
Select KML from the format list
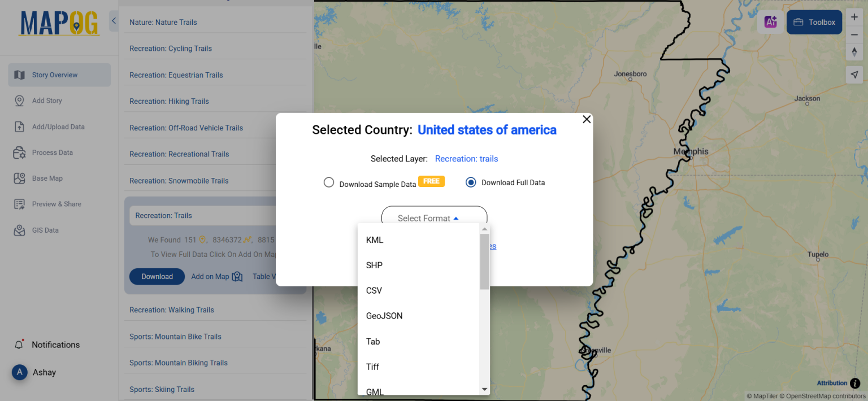coord(374,239)
